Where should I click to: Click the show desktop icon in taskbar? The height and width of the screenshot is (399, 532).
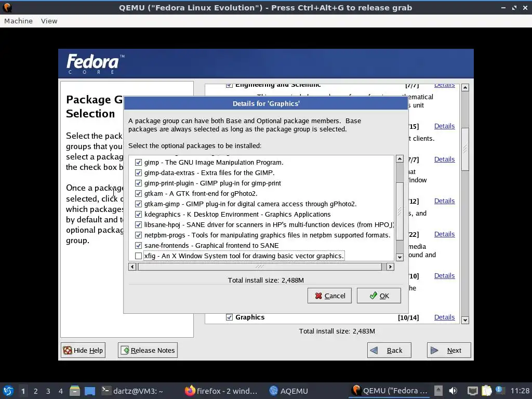90,391
